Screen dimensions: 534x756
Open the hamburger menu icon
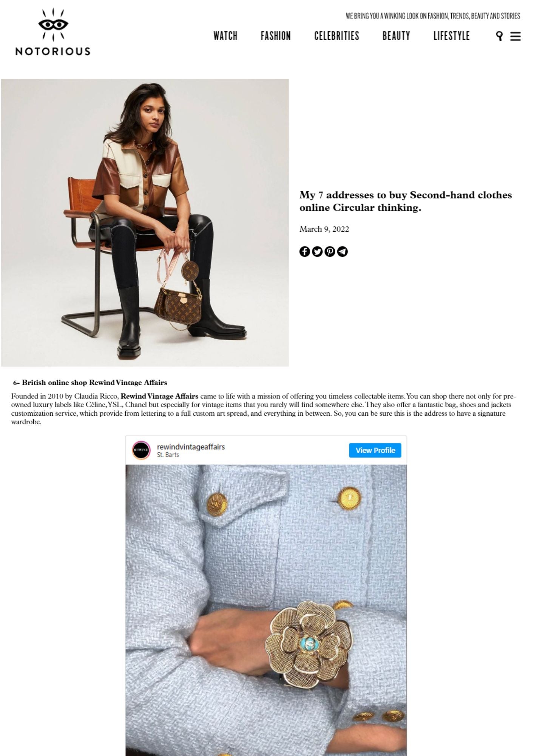515,36
